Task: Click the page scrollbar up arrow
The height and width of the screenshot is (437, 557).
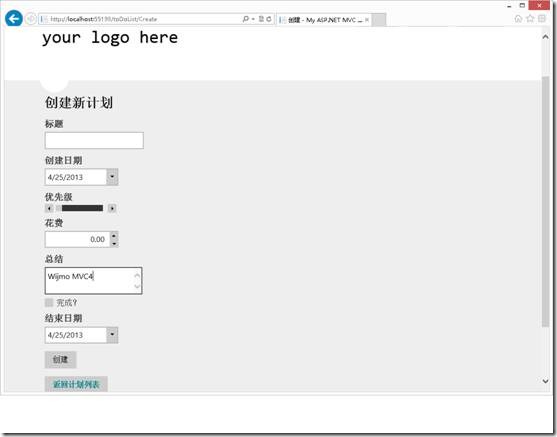Action: pos(545,37)
